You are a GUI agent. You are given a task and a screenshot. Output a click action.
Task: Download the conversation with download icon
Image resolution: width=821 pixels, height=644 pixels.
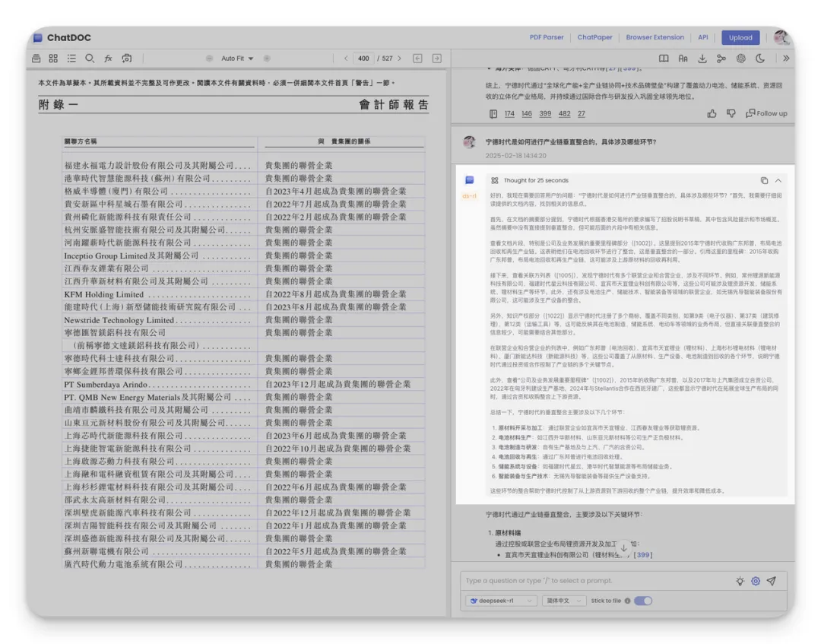tap(702, 59)
